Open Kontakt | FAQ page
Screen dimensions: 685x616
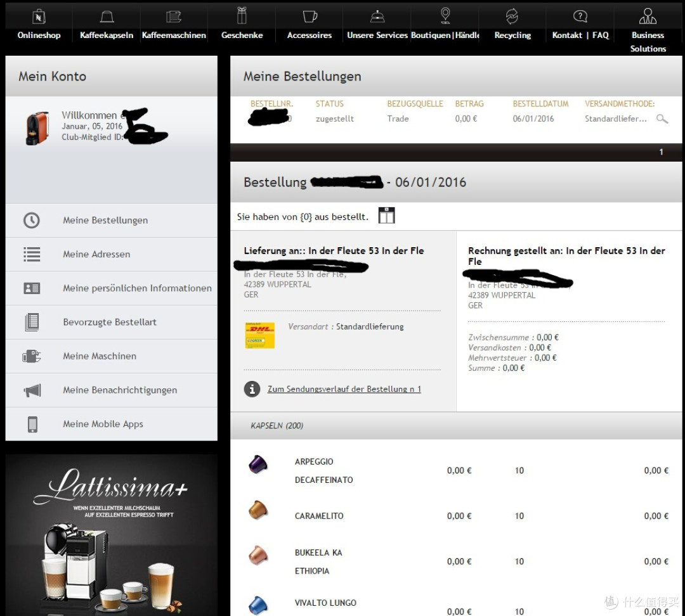tap(580, 35)
